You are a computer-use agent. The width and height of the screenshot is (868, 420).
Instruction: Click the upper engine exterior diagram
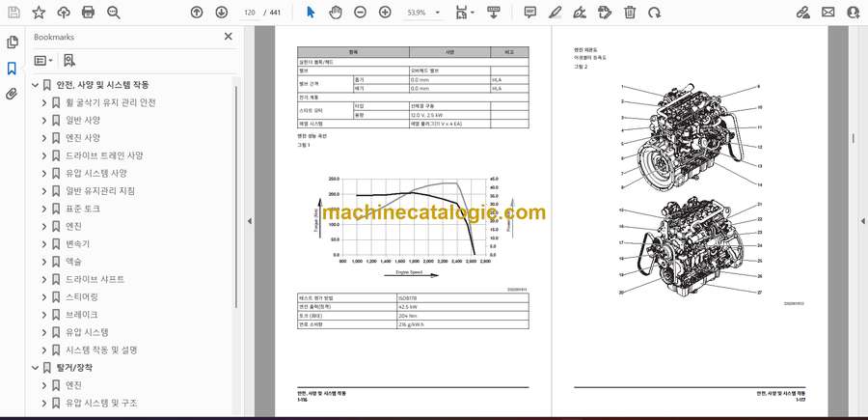(692, 136)
